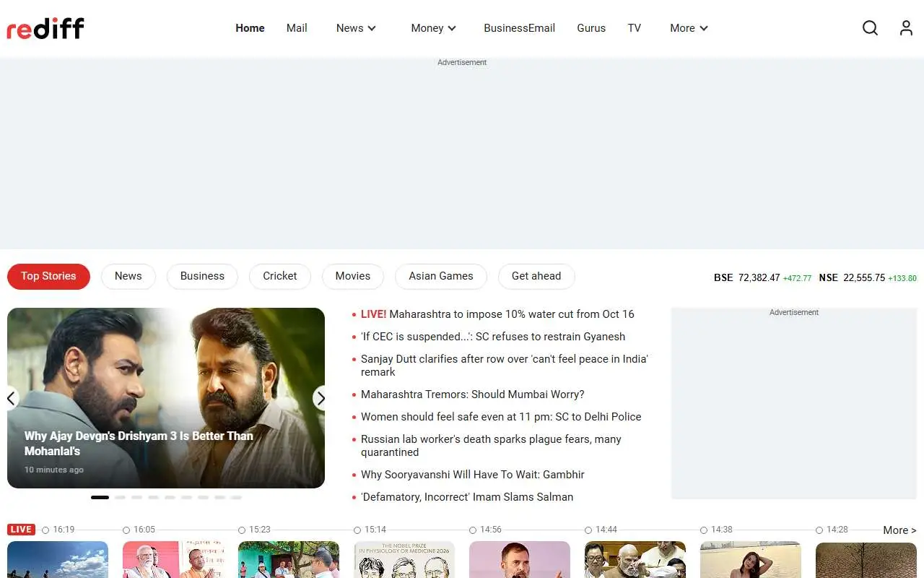This screenshot has height=578, width=924.
Task: Click NSE index value 22,555.75
Action: 864,277
